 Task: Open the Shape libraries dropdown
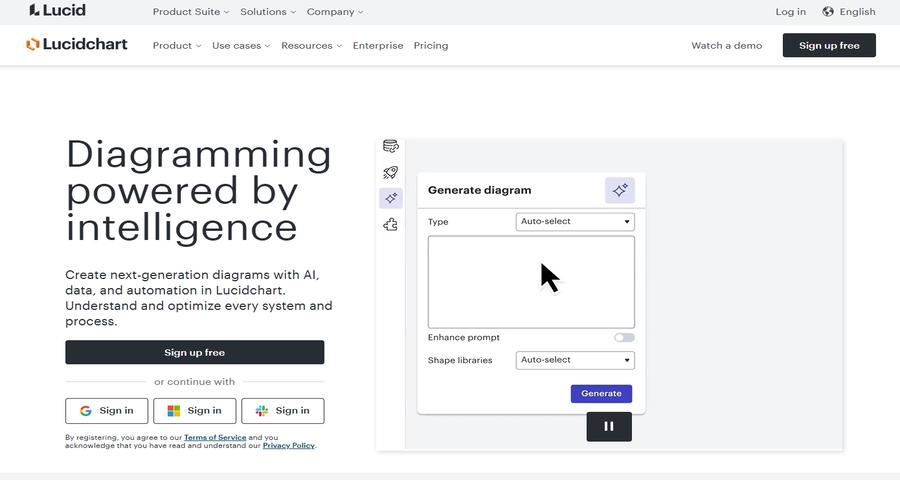575,360
